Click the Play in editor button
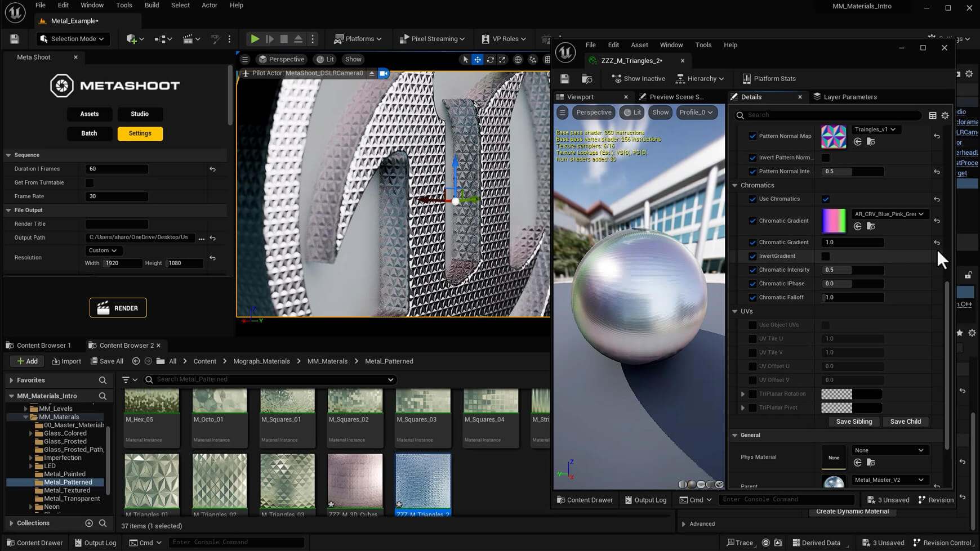 tap(255, 39)
